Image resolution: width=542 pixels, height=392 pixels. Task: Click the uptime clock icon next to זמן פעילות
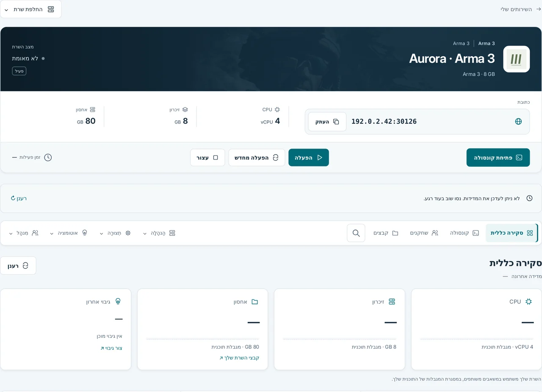(48, 157)
